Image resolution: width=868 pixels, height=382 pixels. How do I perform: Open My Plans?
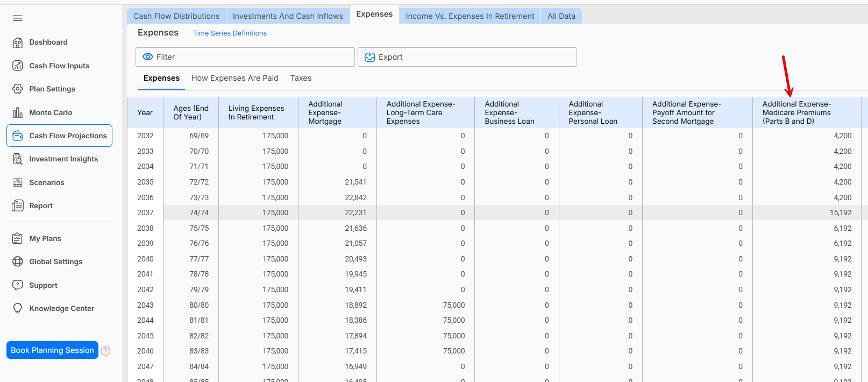click(45, 238)
